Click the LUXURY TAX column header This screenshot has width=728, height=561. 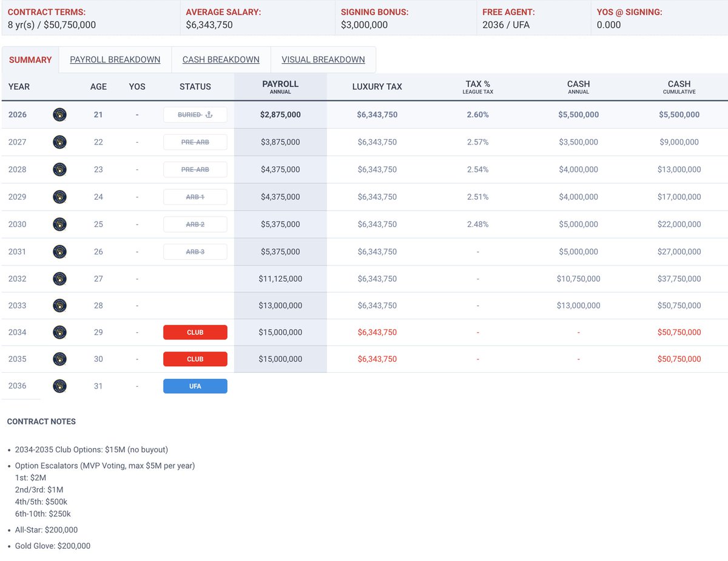[x=376, y=86]
